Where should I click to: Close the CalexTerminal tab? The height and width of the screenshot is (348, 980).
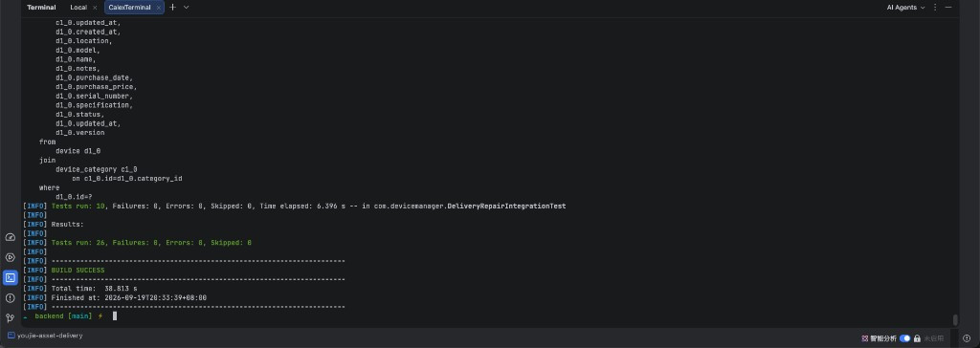[x=159, y=8]
